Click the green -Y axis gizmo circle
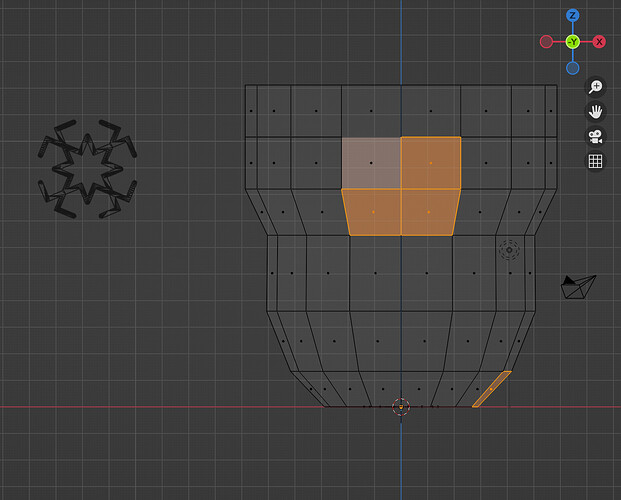The image size is (621, 500). tap(573, 42)
